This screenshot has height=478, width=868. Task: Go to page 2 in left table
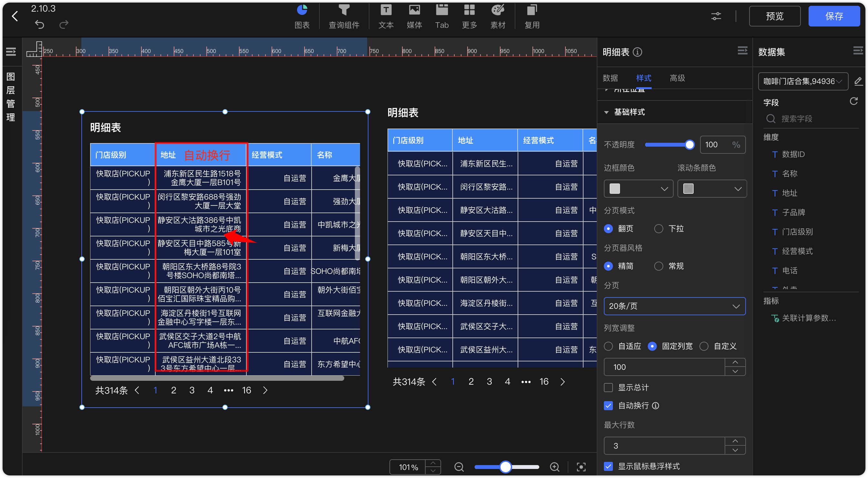click(173, 390)
